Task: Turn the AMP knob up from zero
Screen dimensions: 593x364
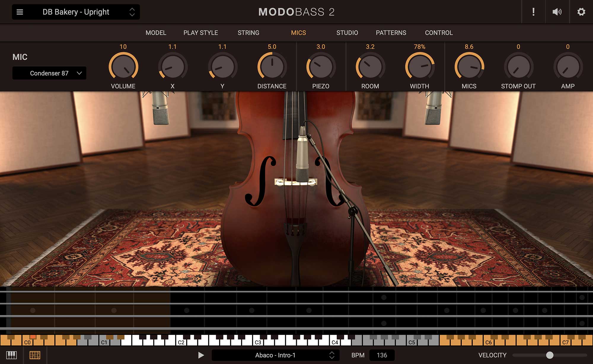Action: pos(567,66)
